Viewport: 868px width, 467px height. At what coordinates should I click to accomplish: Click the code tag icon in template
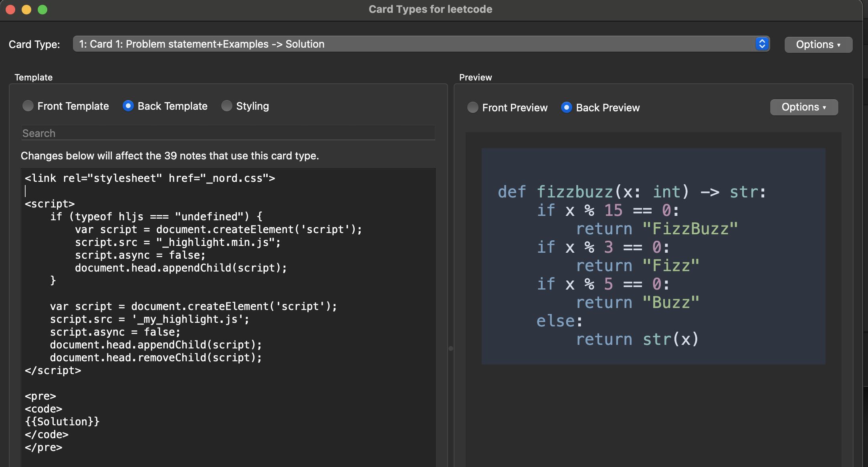point(44,409)
